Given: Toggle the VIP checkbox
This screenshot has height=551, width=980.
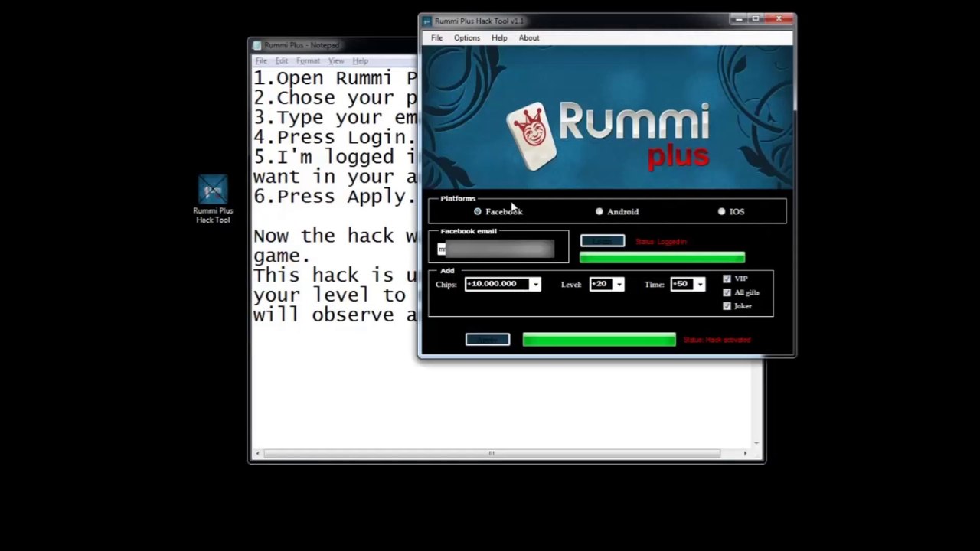Looking at the screenshot, I should tap(727, 279).
